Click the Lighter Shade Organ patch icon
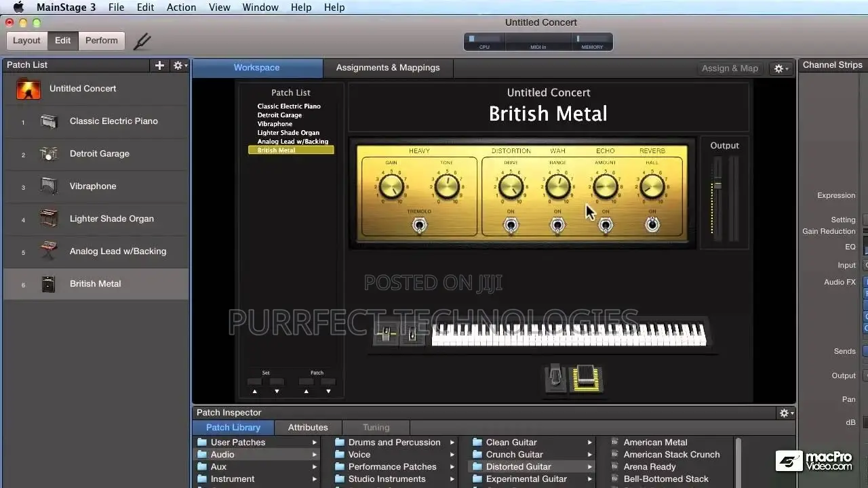This screenshot has width=868, height=488. pos(49,219)
